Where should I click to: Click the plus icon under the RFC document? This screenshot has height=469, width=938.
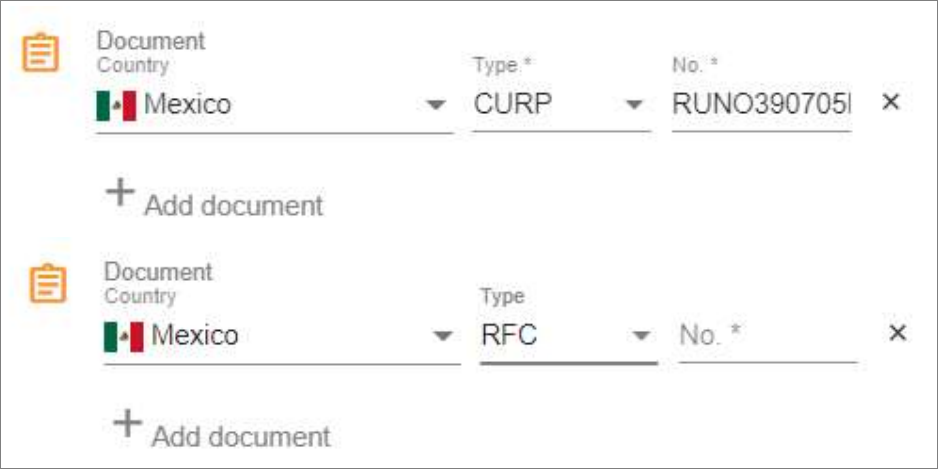click(x=127, y=424)
